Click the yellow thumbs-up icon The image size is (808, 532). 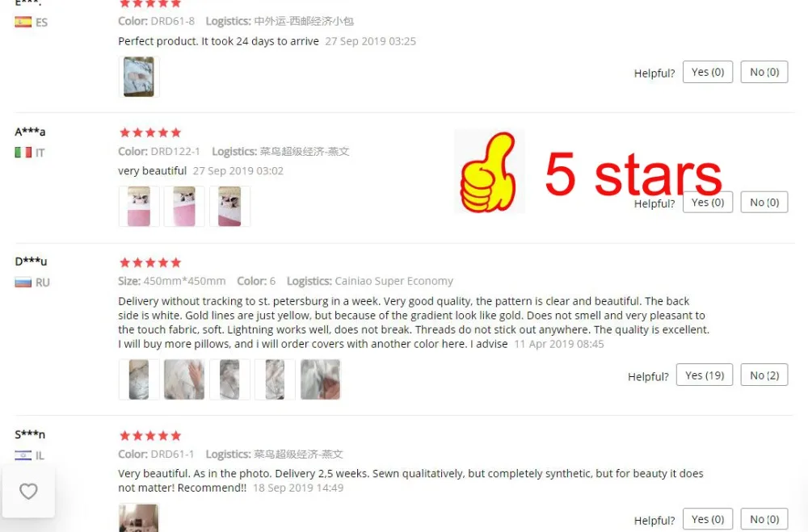tap(489, 172)
